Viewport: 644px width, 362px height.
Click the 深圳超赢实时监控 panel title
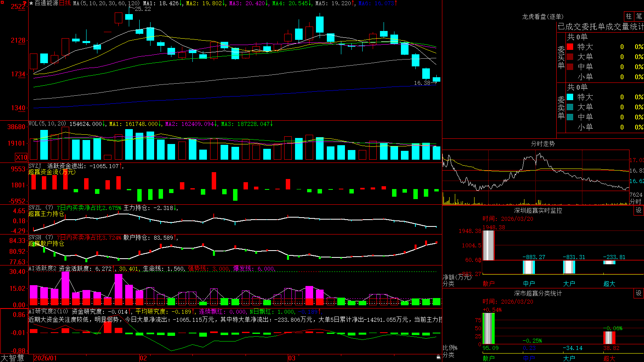538,210
